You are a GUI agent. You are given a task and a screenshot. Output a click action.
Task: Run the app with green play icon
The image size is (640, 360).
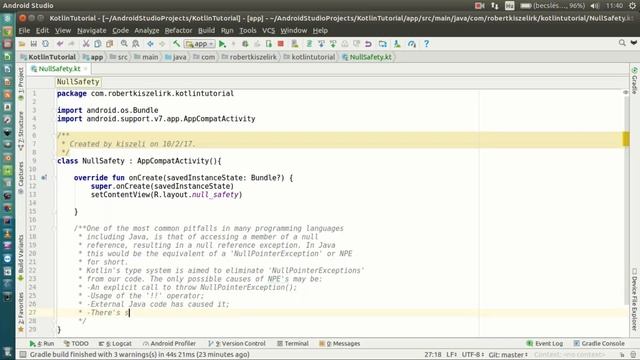pos(222,44)
